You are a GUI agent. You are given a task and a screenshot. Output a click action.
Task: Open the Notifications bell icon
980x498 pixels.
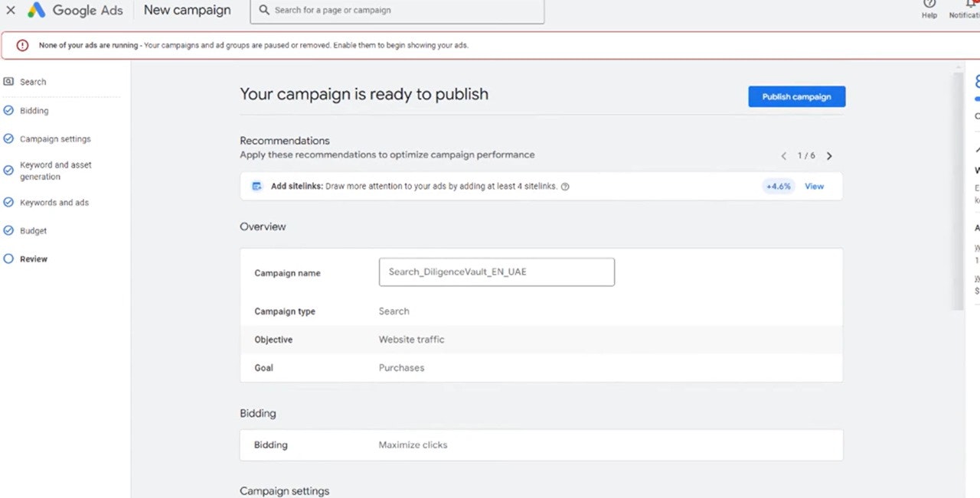pos(969,4)
